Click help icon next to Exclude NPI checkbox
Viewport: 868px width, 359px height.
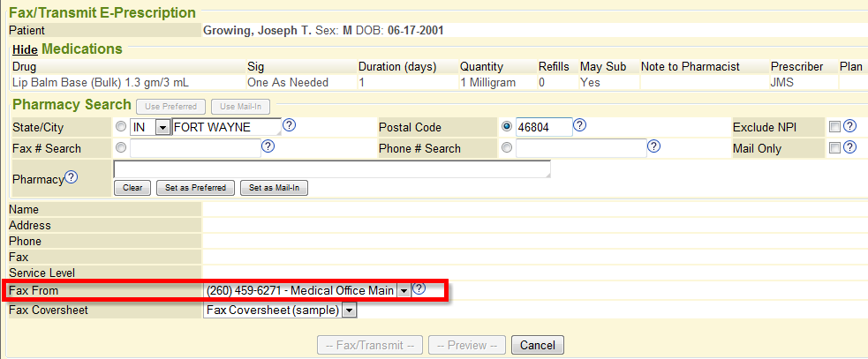pyautogui.click(x=850, y=126)
